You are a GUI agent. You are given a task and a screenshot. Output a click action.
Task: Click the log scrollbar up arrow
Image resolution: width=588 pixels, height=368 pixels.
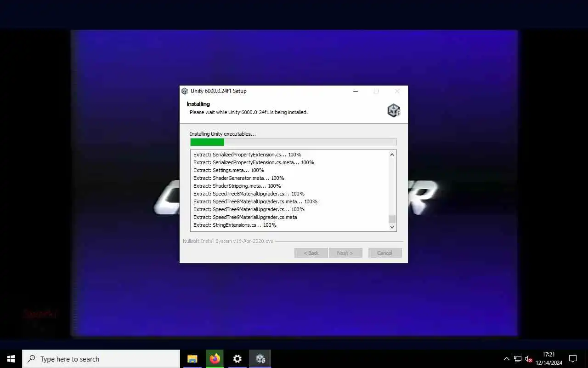pos(392,155)
